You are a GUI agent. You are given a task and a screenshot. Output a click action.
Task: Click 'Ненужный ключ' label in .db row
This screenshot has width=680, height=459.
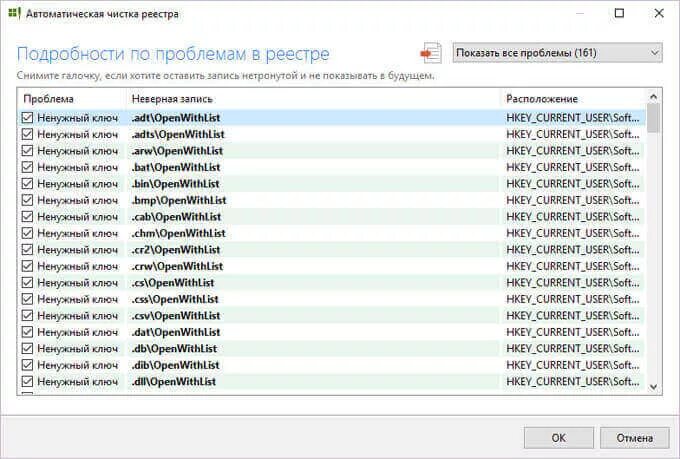click(x=78, y=348)
